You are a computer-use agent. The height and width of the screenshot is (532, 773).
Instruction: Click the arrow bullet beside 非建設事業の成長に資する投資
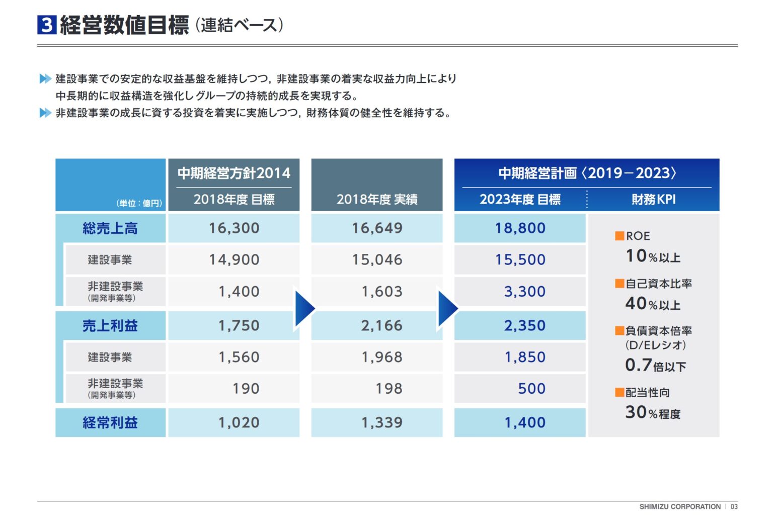[x=45, y=113]
